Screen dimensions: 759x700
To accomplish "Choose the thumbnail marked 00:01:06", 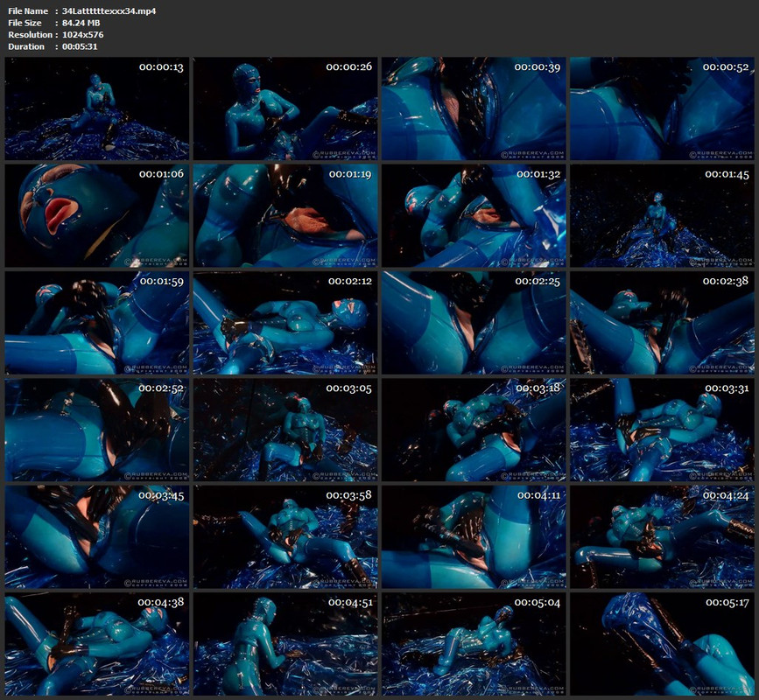I will [x=97, y=215].
